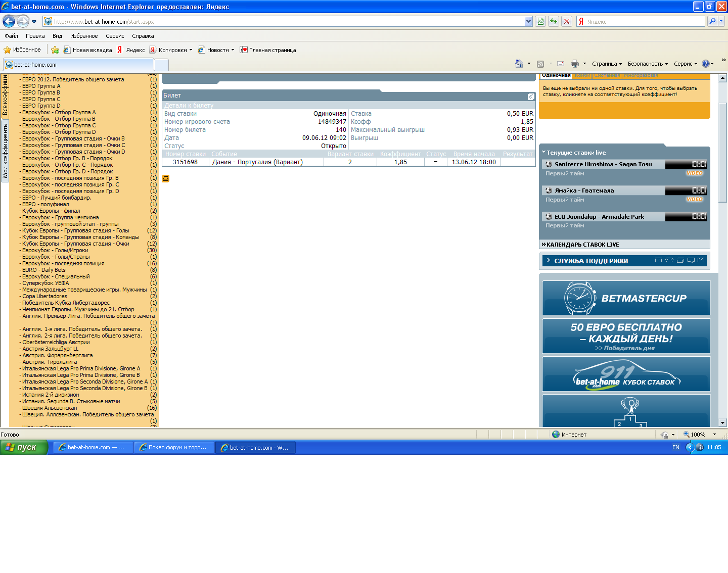Click the printer icon in IE command bar

pyautogui.click(x=574, y=64)
